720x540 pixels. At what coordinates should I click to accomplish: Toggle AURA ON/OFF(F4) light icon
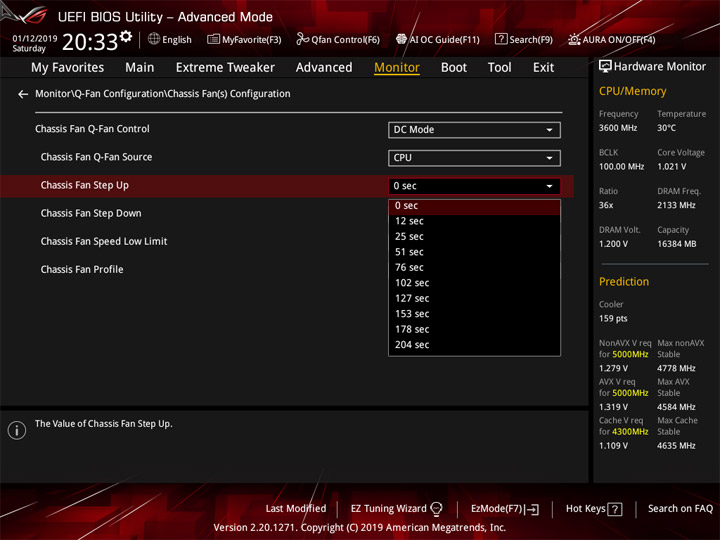tap(574, 39)
